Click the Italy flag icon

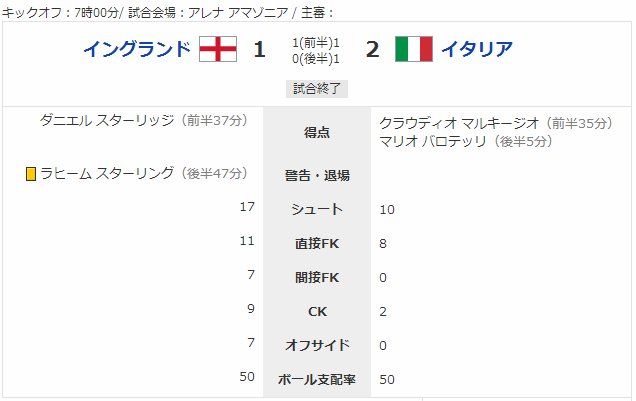click(x=414, y=49)
